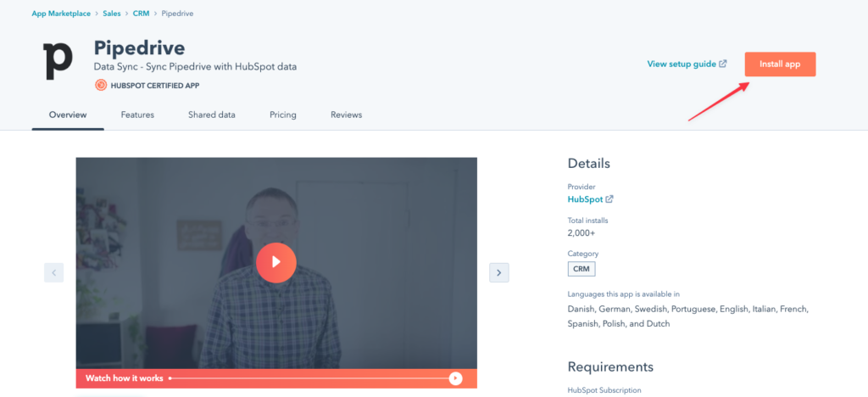
Task: Click the Data Sync subtitle text
Action: 196,67
